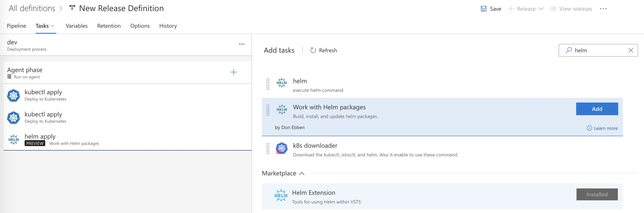Navigate to All definitions breadcrumb
The width and height of the screenshot is (644, 213).
32,8
